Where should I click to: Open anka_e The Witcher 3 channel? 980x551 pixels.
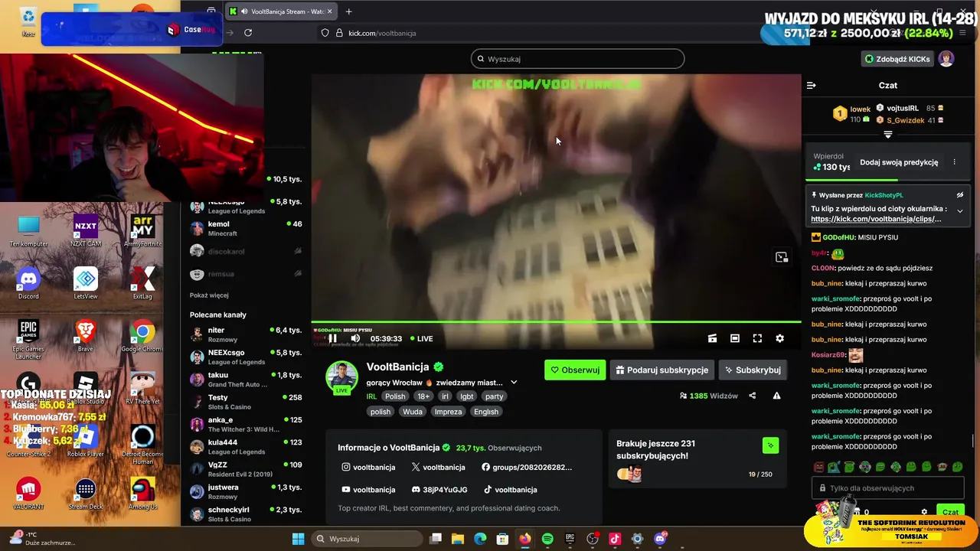[x=246, y=424]
